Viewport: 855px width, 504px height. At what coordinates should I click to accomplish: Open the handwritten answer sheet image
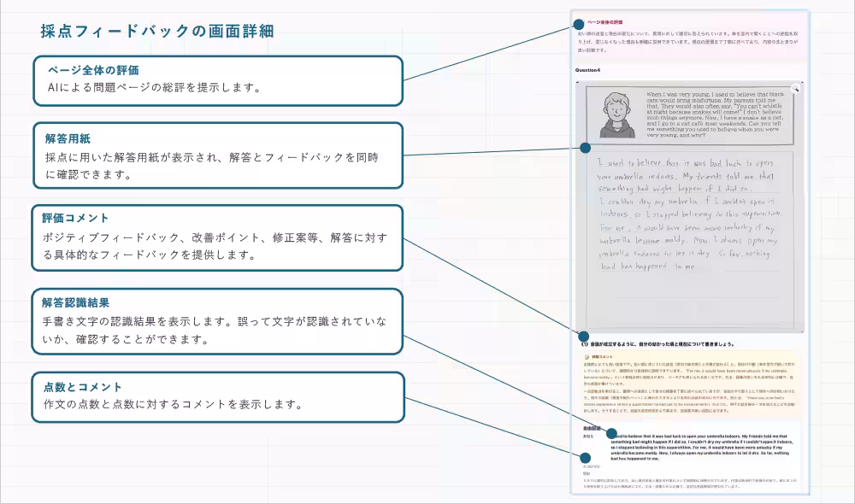click(689, 207)
